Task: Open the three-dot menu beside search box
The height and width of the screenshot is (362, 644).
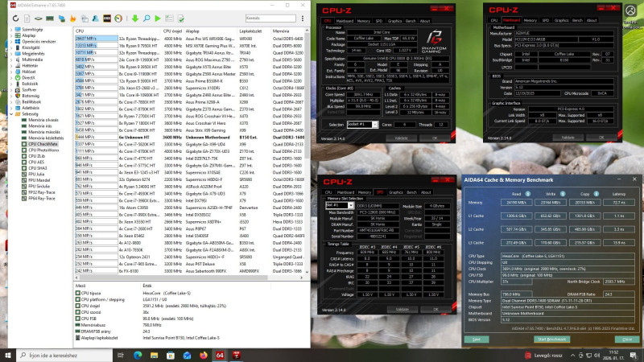Action: point(303,19)
